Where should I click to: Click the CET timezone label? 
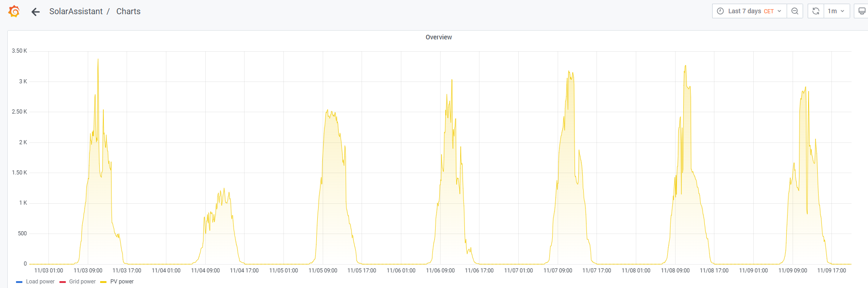click(769, 11)
